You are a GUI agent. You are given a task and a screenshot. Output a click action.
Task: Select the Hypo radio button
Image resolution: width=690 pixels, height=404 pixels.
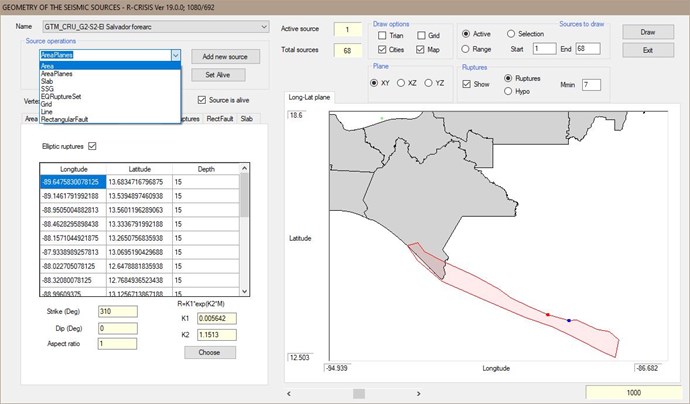[x=508, y=91]
